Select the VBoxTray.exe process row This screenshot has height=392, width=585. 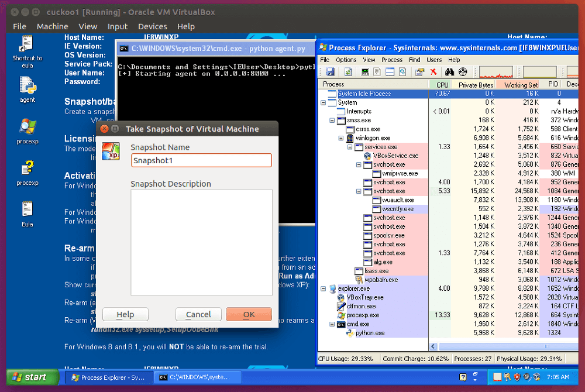(x=449, y=298)
